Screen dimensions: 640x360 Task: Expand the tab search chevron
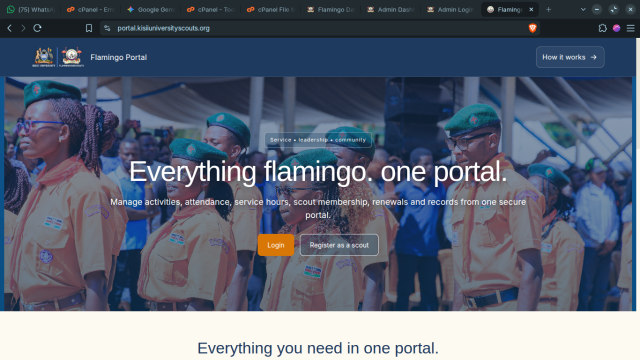click(x=583, y=9)
